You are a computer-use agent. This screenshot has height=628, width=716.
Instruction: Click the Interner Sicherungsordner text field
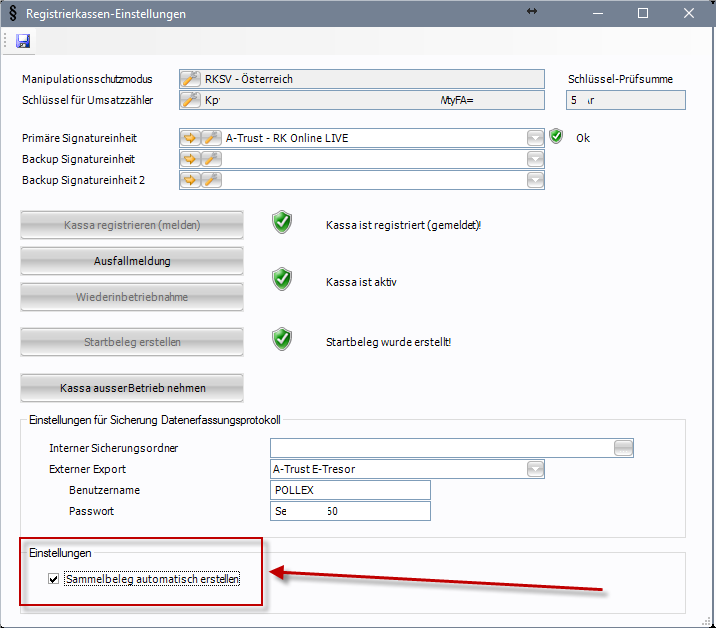[440, 448]
